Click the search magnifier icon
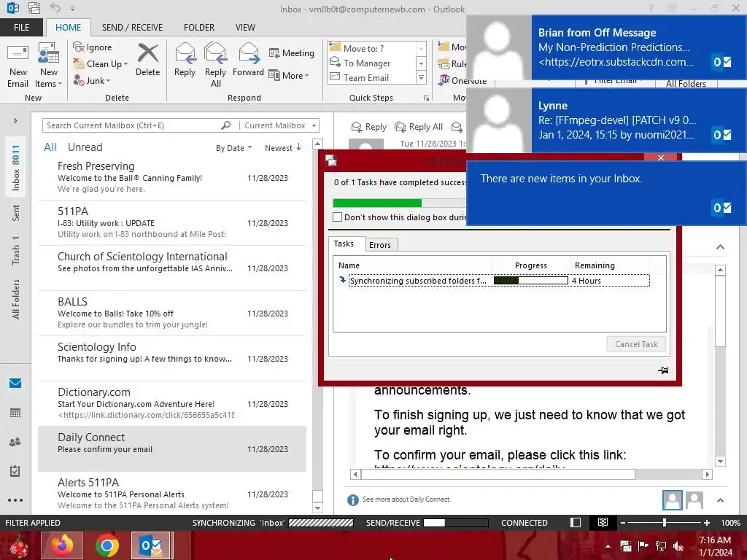Viewport: 747px width, 560px height. pyautogui.click(x=226, y=125)
